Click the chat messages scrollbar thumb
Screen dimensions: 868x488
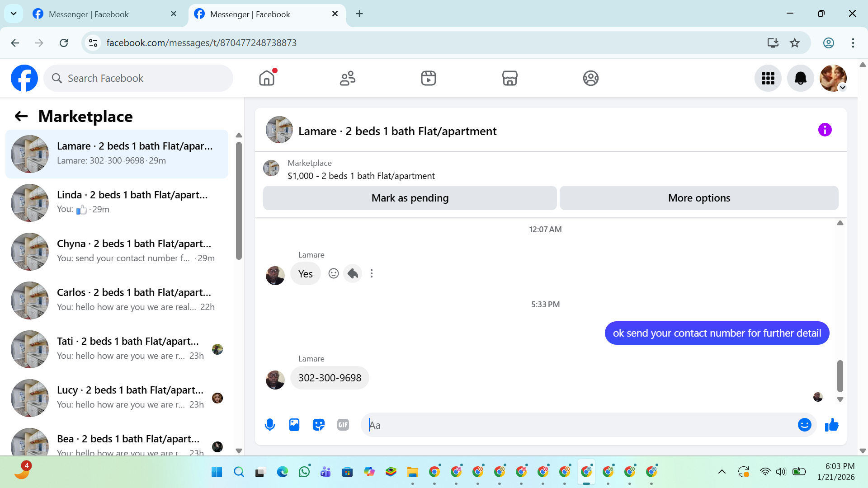point(840,375)
